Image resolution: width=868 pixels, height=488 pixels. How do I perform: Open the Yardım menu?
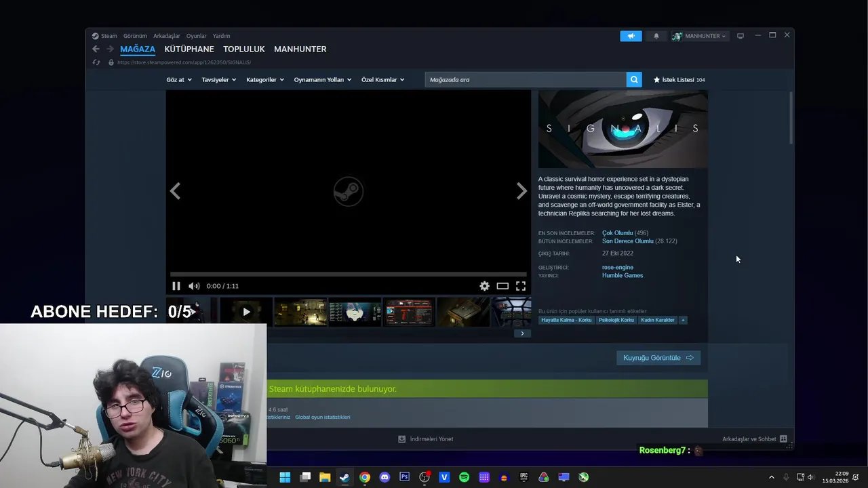pos(221,36)
